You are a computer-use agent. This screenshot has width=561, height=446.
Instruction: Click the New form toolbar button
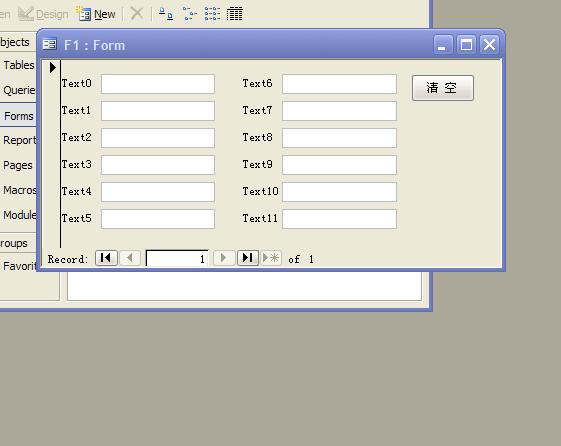[x=96, y=14]
